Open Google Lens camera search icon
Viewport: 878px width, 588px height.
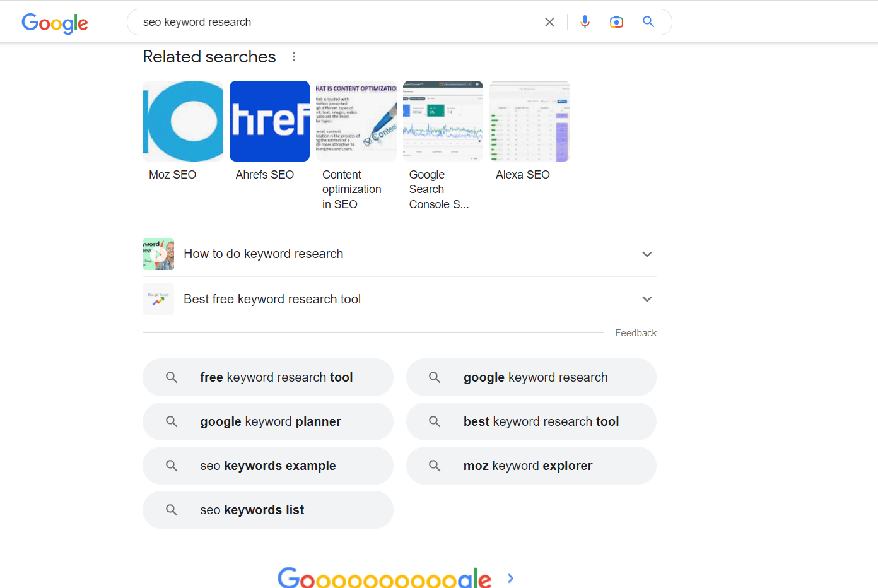[x=616, y=22]
